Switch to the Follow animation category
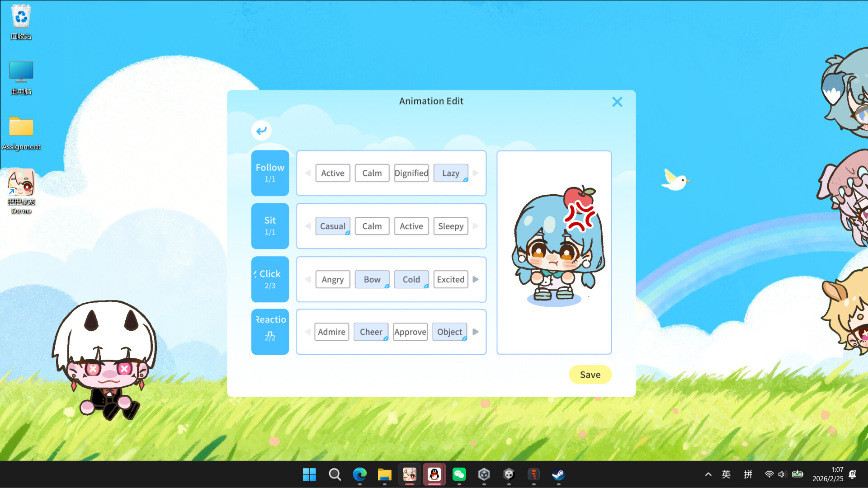 coord(270,173)
